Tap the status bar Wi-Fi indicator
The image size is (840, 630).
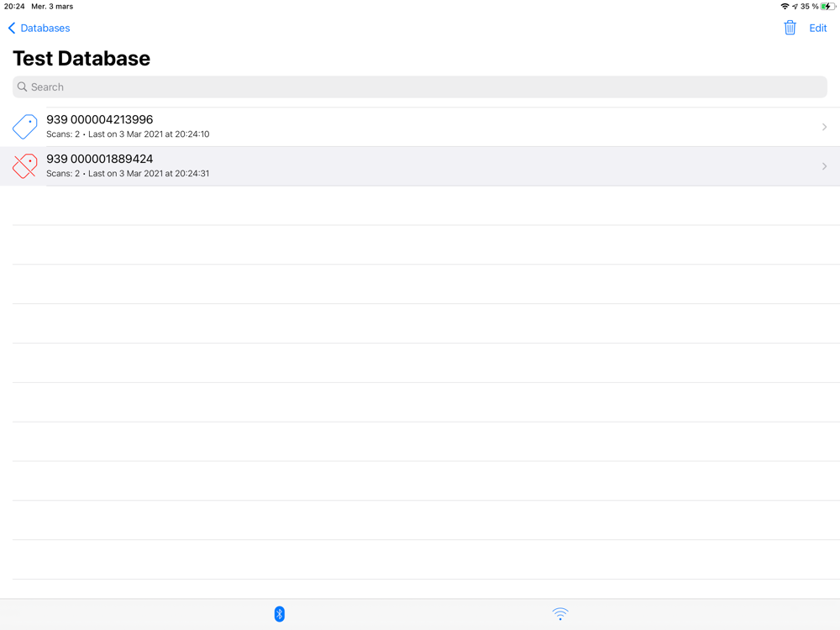coord(785,7)
